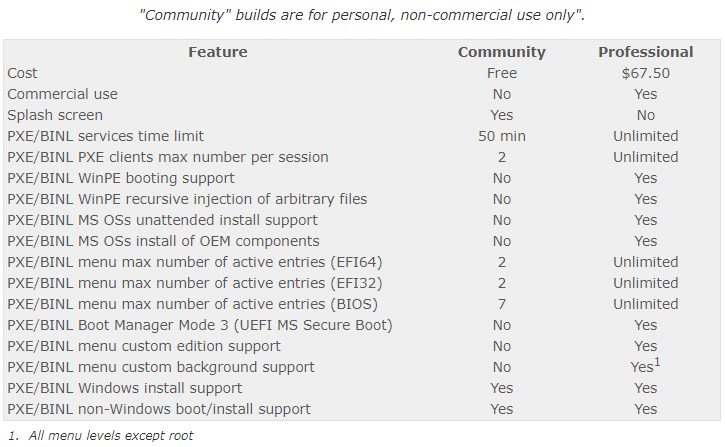The height and width of the screenshot is (447, 725).
Task: Select Boot Manager Mode 3 row label
Action: coord(200,325)
